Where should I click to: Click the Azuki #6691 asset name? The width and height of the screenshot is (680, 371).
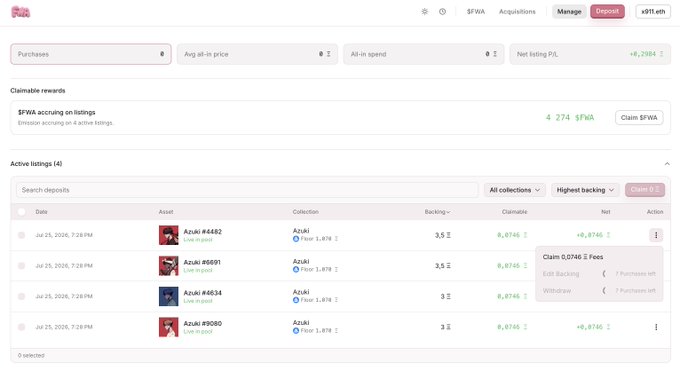[x=202, y=262]
